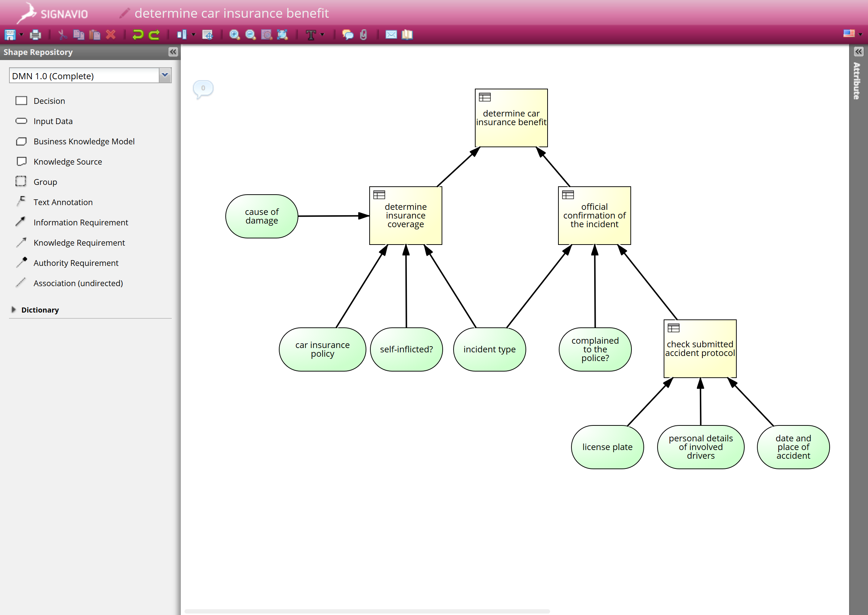
Task: Click the green Redo arrow
Action: pyautogui.click(x=154, y=35)
